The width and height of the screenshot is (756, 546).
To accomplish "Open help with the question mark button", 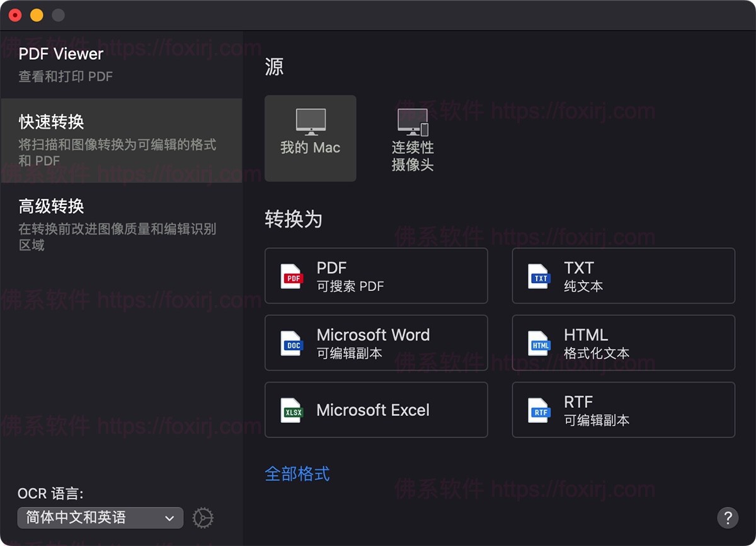I will (728, 518).
